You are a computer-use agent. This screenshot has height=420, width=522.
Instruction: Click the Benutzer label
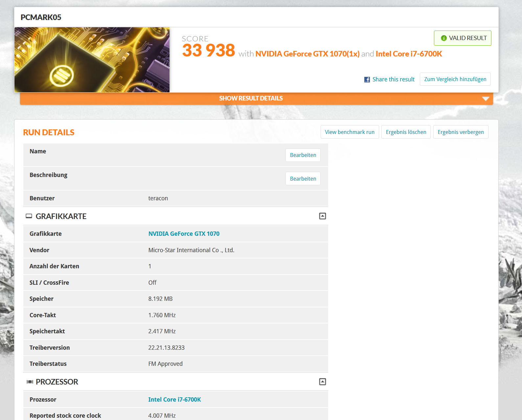[42, 198]
